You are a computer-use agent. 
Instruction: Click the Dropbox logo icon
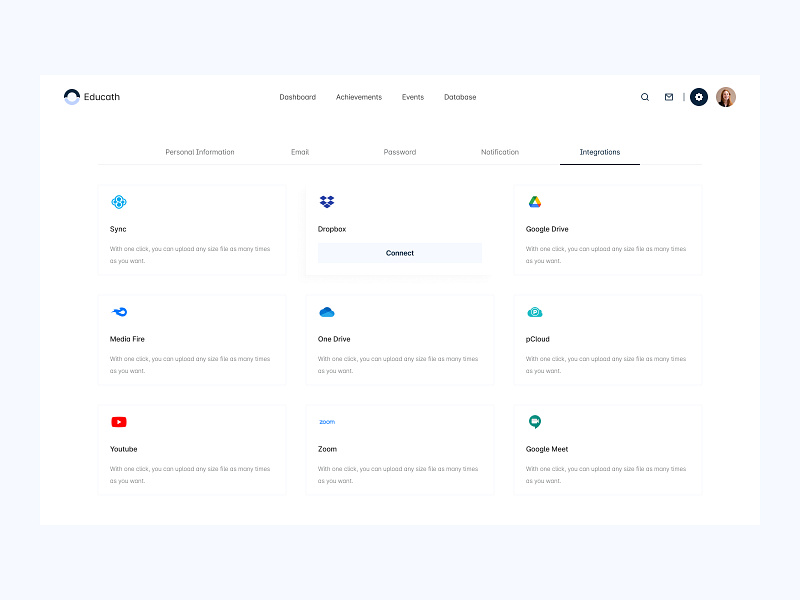tap(327, 202)
